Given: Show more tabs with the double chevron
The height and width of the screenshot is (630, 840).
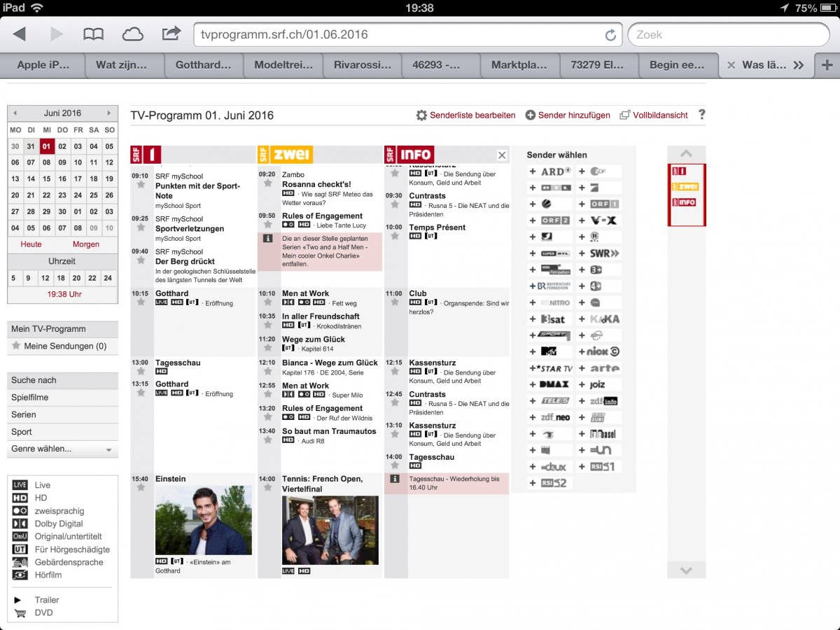Looking at the screenshot, I should (x=798, y=65).
